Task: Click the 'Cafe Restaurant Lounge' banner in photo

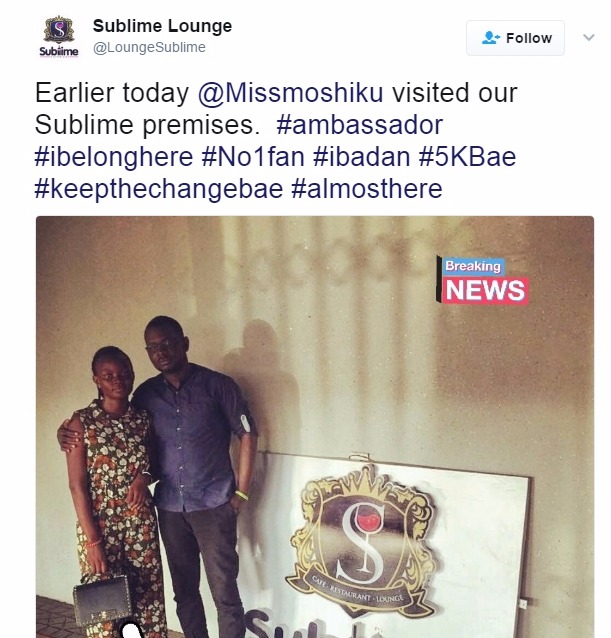Action: point(358,590)
